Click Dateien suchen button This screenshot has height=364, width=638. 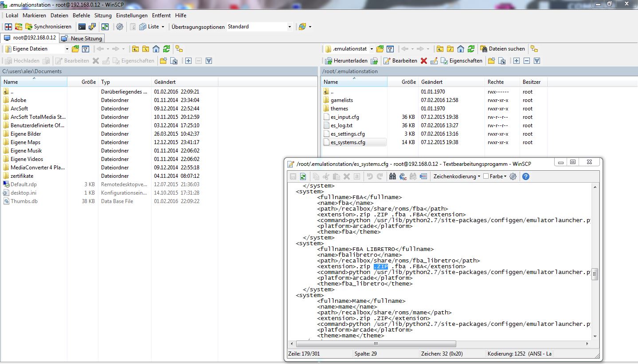503,49
